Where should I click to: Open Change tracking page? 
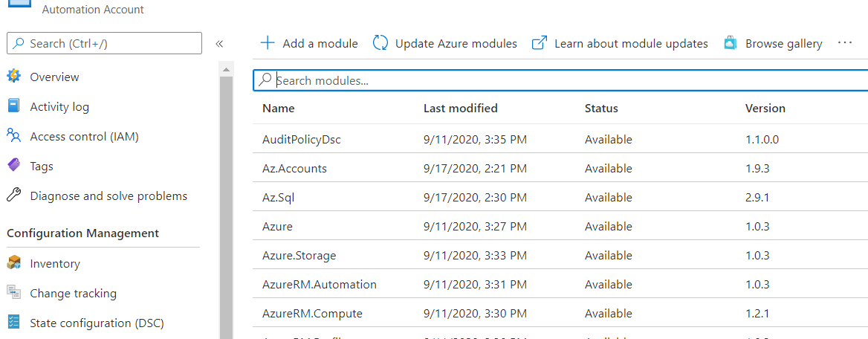(x=73, y=293)
